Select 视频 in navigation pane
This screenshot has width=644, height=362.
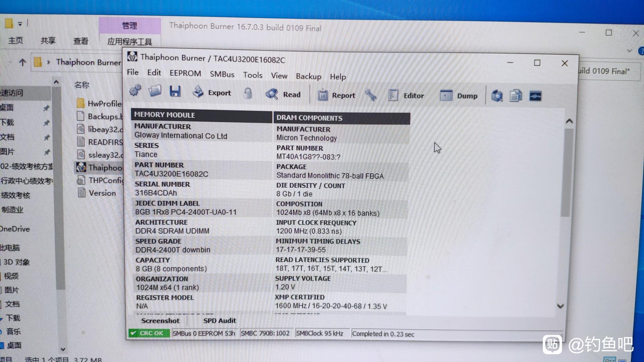(x=11, y=276)
